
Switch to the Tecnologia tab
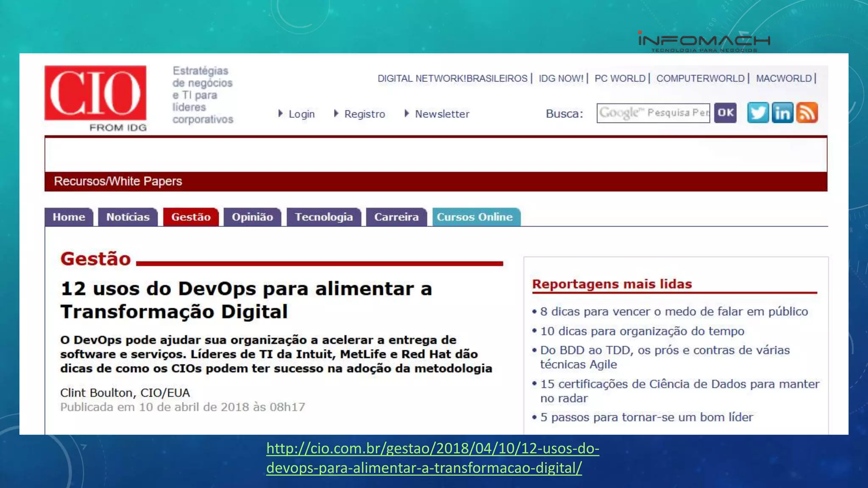click(x=324, y=217)
